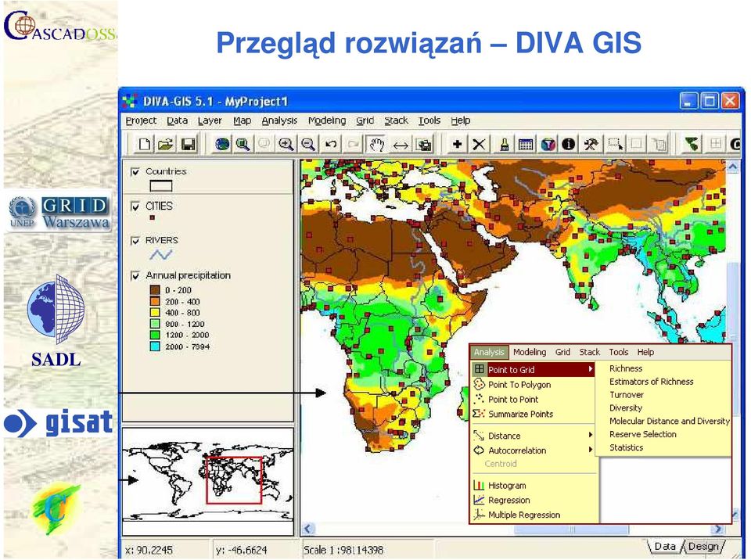This screenshot has width=751, height=560.
Task: Open Modeling in the enlarged menu inset
Action: point(530,352)
